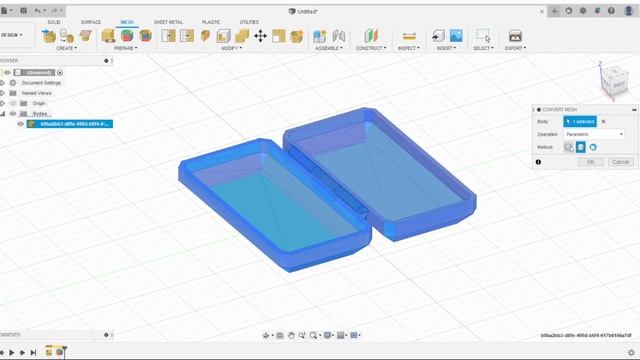Open the CONSTRUCT dropdown menu
Screen dimensions: 640x360
(371, 48)
